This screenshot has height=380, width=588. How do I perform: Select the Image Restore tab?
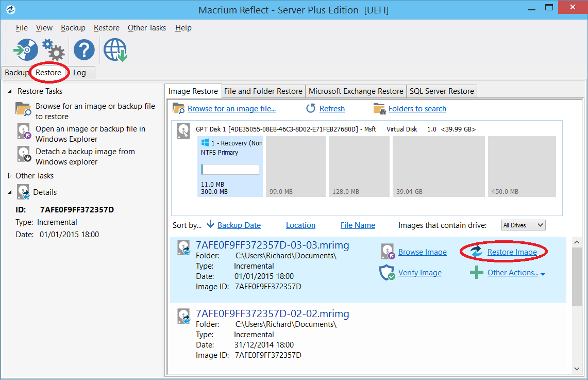pos(193,91)
